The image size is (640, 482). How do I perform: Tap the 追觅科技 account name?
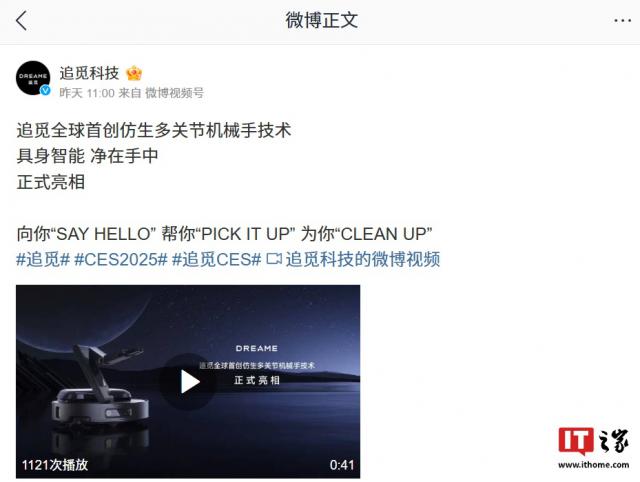[x=89, y=73]
